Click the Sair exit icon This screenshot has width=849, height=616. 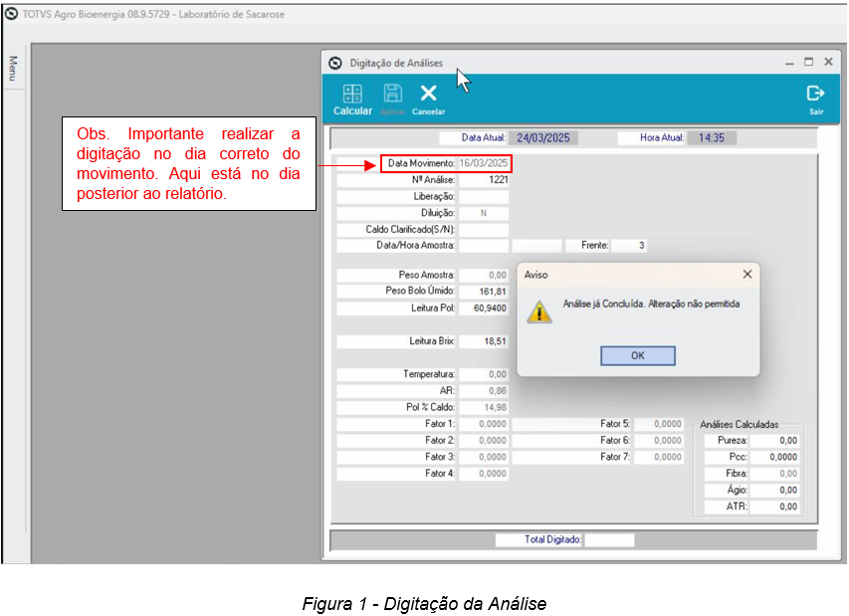(x=815, y=94)
